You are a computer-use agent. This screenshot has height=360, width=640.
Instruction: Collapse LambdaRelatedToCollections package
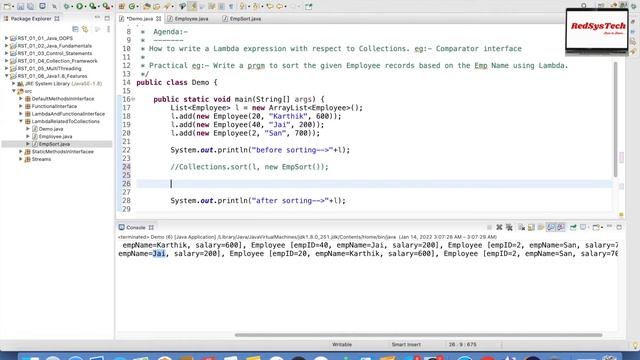pyautogui.click(x=21, y=121)
